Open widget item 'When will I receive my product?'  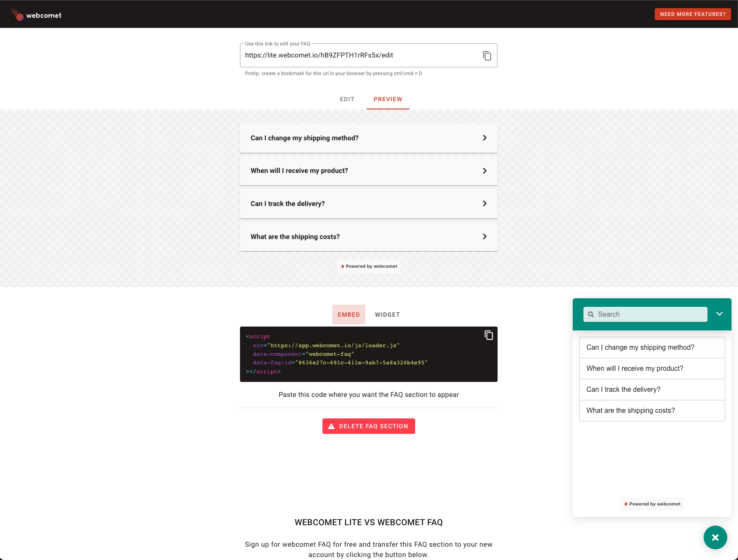(x=652, y=369)
